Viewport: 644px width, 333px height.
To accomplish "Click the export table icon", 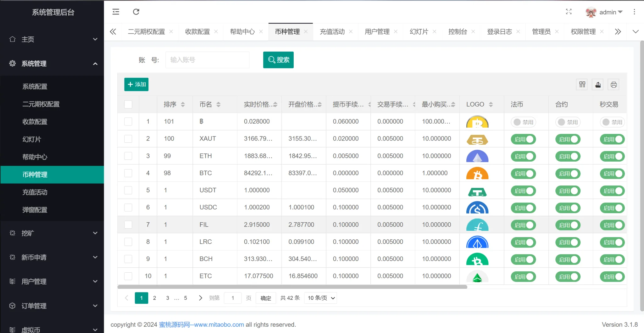I will 598,85.
